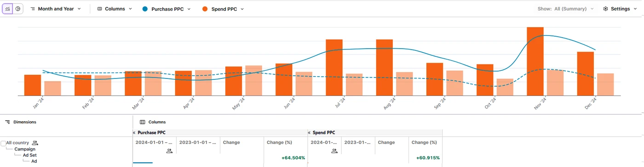This screenshot has width=644, height=167.
Task: Click the orange Spend PPC color dot
Action: (x=205, y=9)
